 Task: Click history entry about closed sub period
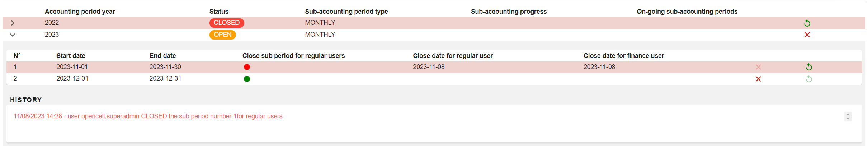click(148, 116)
